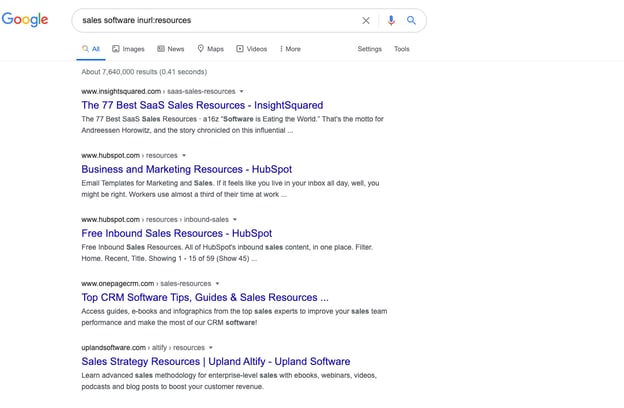Viewport: 624px width, 408px height.
Task: Open the News tab
Action: coord(170,49)
